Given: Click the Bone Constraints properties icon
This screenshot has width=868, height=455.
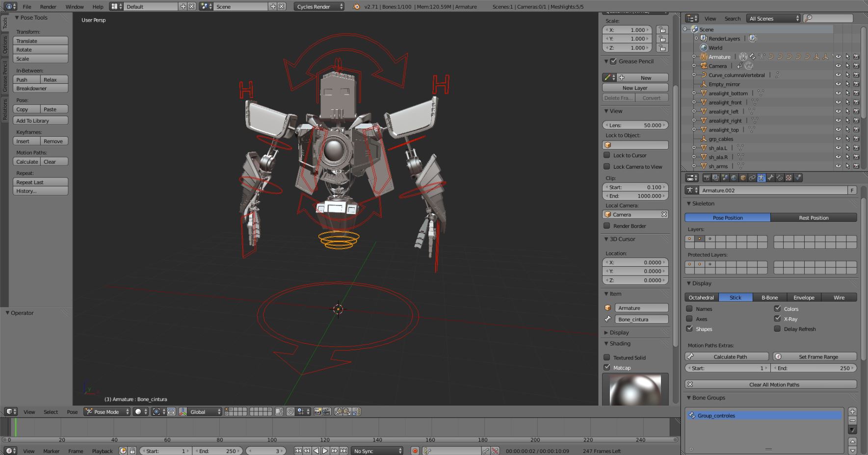Looking at the screenshot, I should pyautogui.click(x=780, y=178).
